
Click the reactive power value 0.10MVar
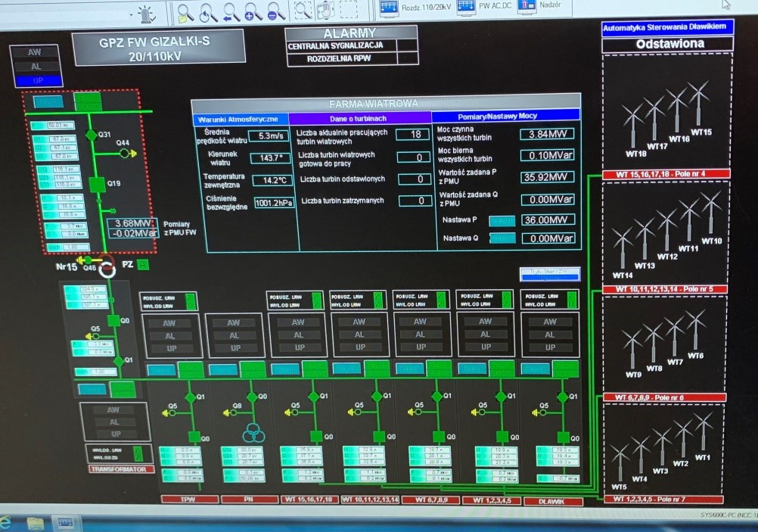point(547,155)
